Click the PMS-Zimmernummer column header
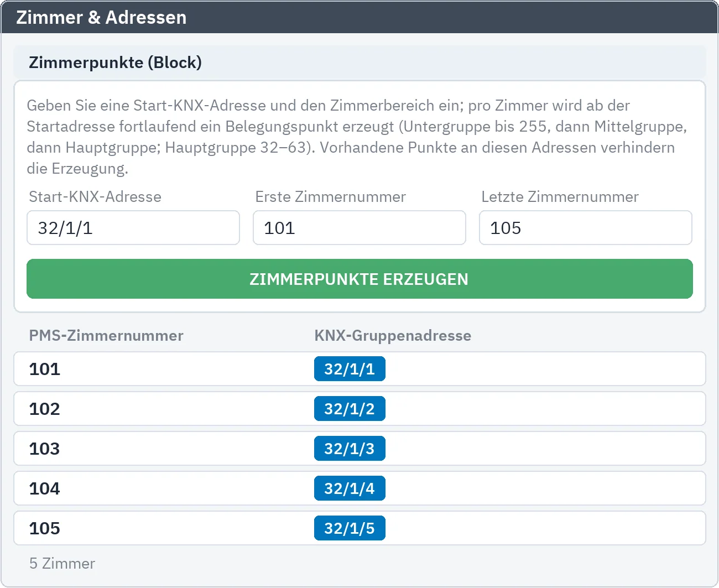The image size is (719, 588). tap(106, 336)
